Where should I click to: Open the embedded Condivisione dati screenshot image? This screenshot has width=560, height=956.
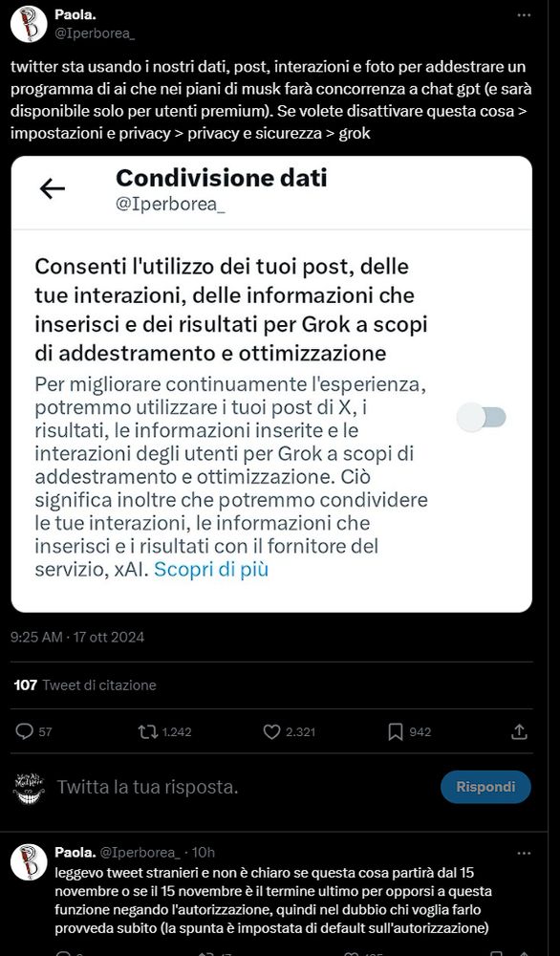pyautogui.click(x=271, y=384)
